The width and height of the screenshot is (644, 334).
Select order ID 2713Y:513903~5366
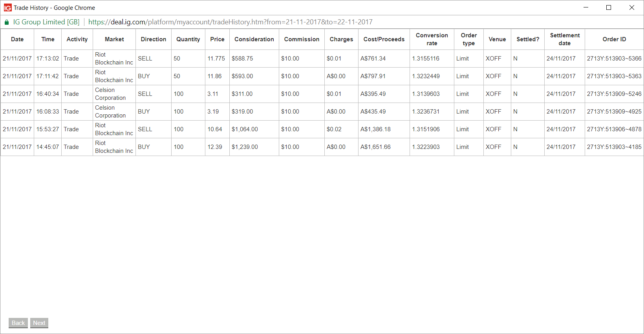coord(614,59)
